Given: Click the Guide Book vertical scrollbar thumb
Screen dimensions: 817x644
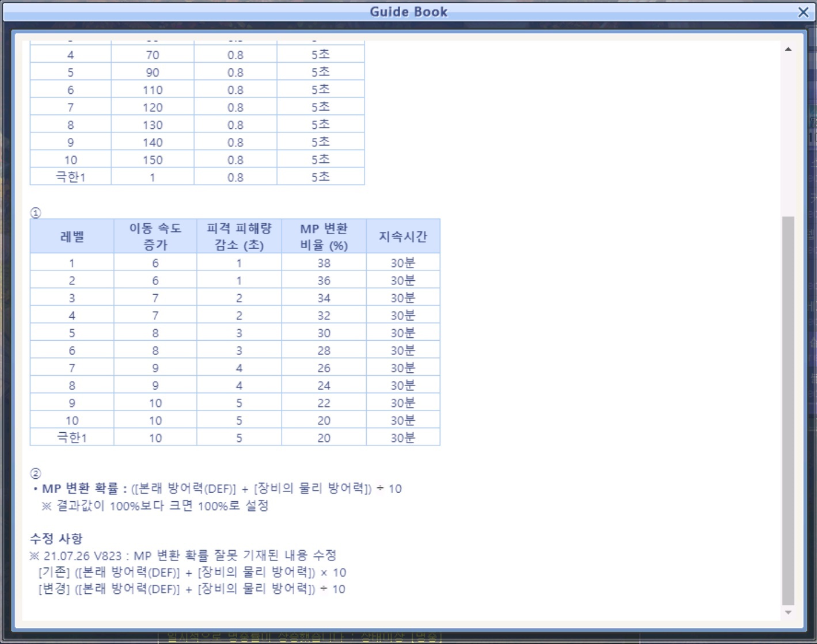Looking at the screenshot, I should [788, 411].
